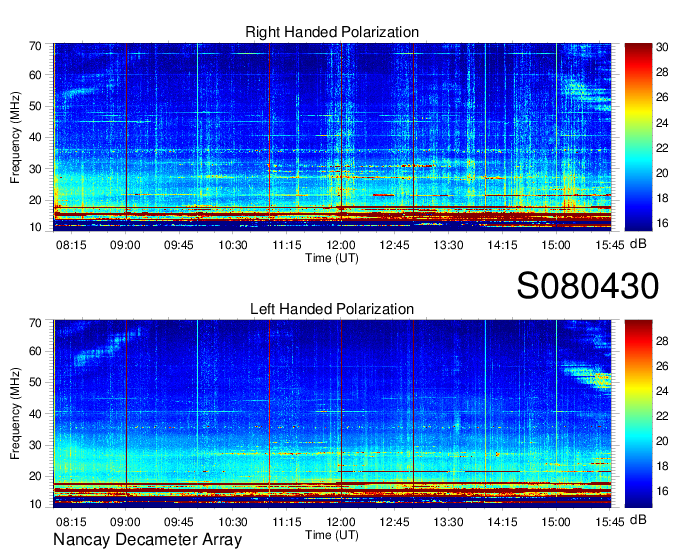This screenshot has width=680, height=552.
Task: Select the S080430 observation label
Action: [x=588, y=286]
